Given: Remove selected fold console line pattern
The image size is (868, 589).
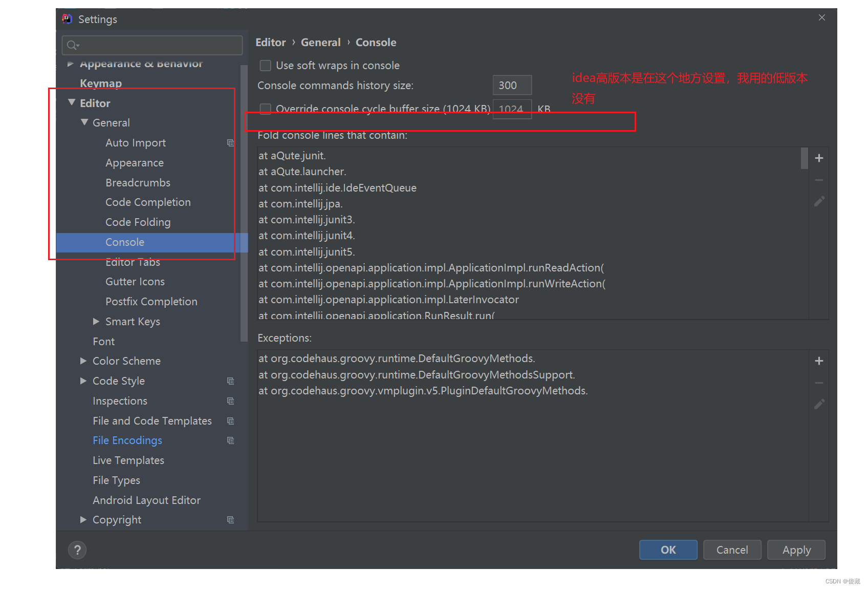Looking at the screenshot, I should tap(819, 180).
